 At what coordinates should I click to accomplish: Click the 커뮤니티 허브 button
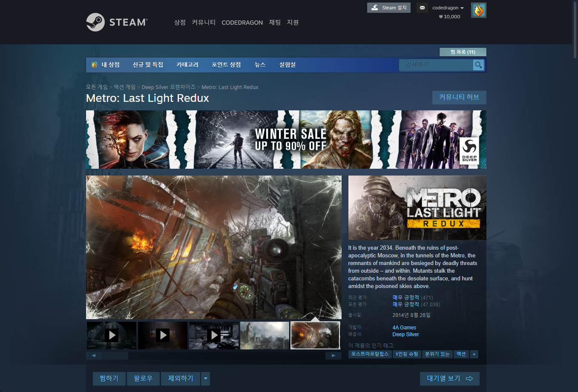click(459, 98)
